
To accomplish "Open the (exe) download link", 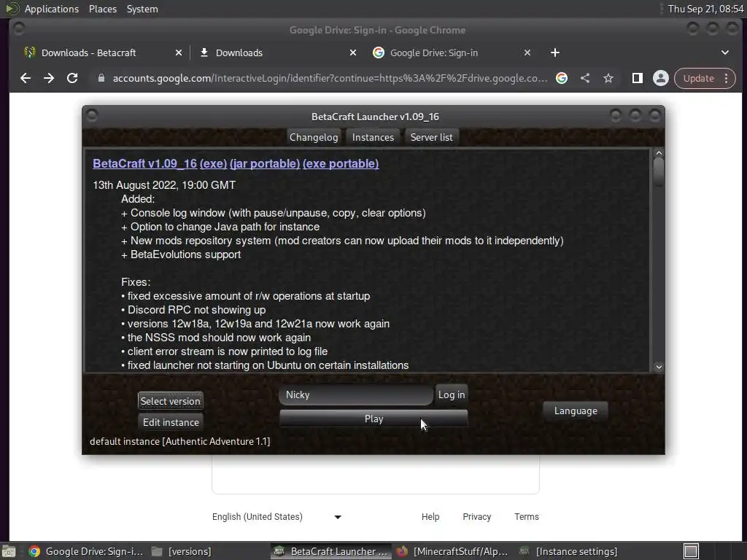I will [214, 163].
